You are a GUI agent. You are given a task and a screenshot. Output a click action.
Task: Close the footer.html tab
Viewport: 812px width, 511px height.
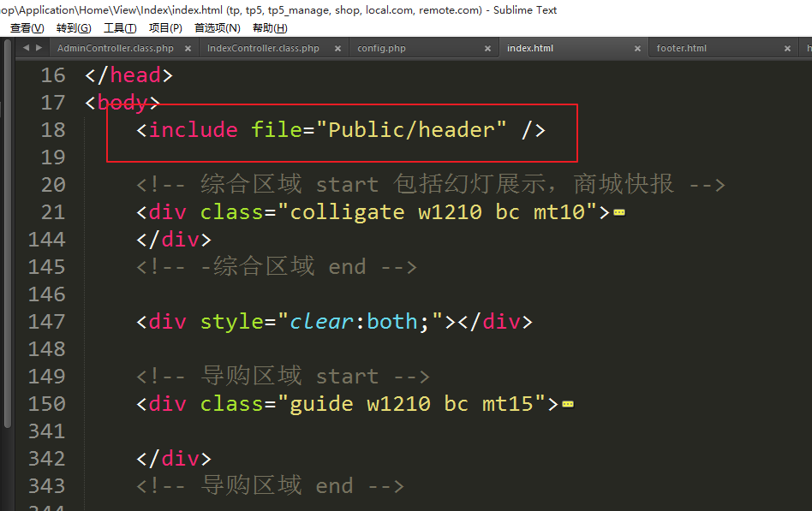click(787, 49)
